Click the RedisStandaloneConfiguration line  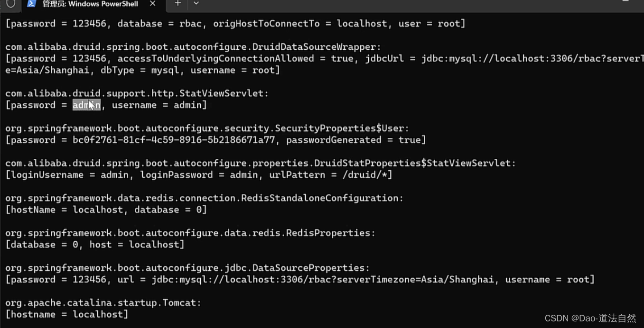(204, 198)
